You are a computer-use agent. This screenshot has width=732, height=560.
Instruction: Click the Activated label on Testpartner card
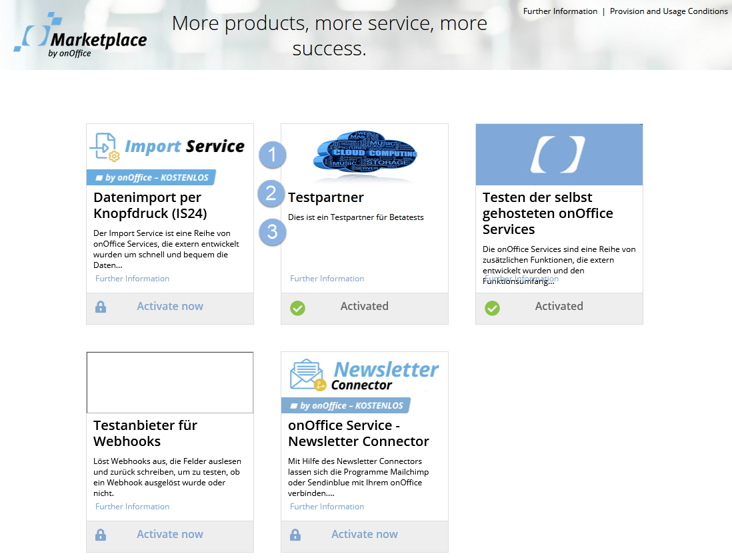pos(364,306)
